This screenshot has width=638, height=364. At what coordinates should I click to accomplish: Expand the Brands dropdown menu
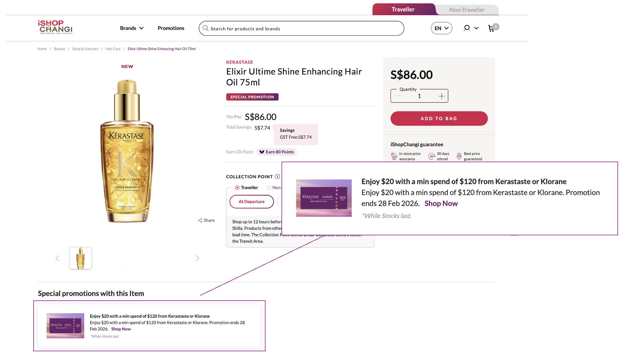pos(132,28)
